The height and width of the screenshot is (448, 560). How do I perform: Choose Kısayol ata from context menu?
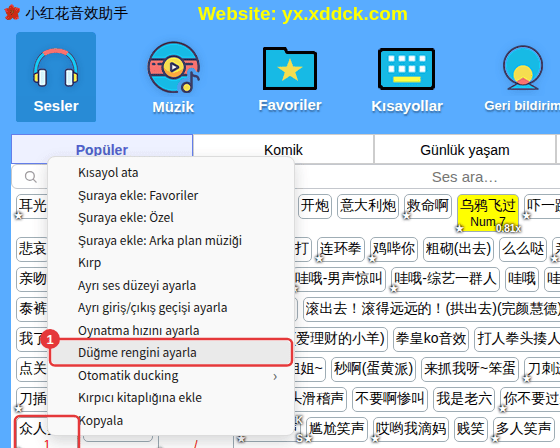(108, 173)
